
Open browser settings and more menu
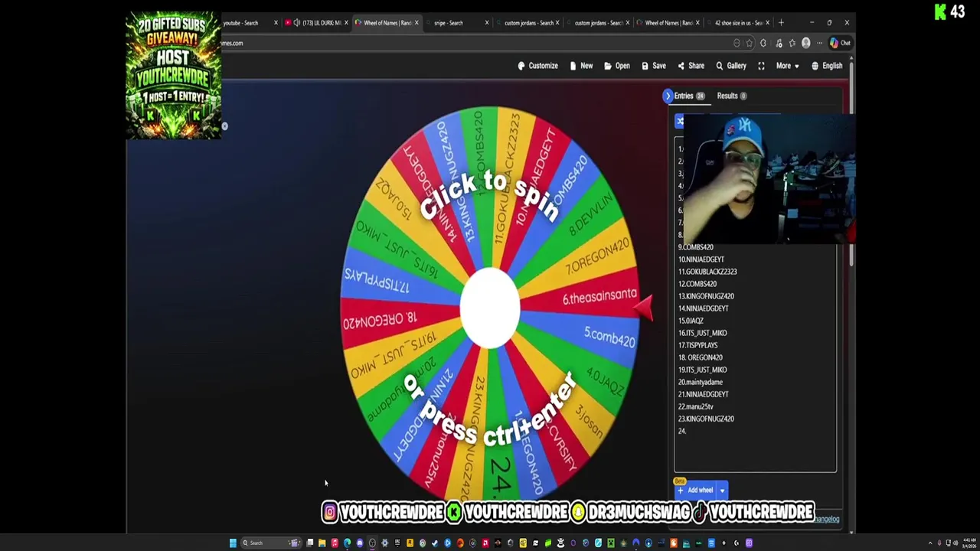(x=819, y=43)
